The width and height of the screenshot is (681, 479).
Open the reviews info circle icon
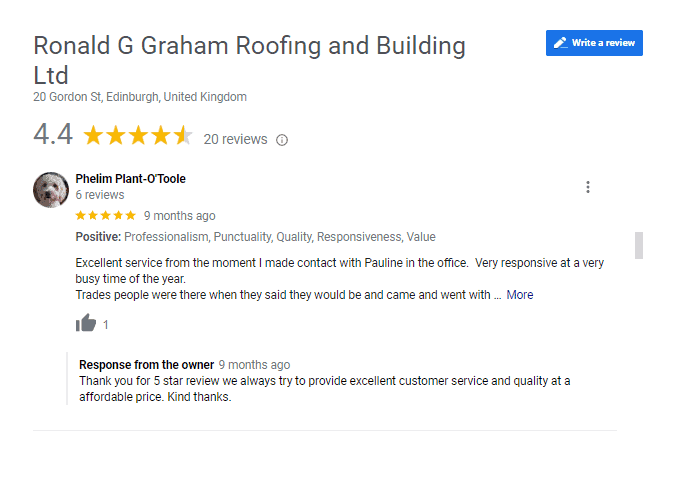282,140
